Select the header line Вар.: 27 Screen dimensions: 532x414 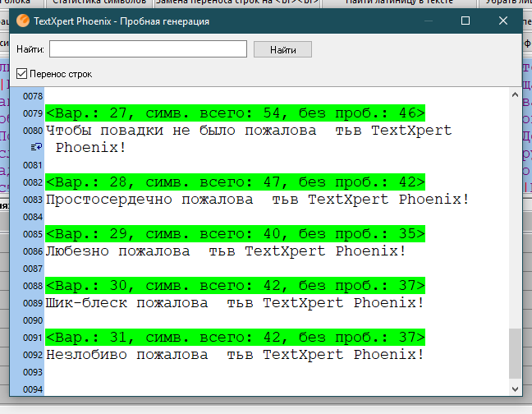pos(235,113)
